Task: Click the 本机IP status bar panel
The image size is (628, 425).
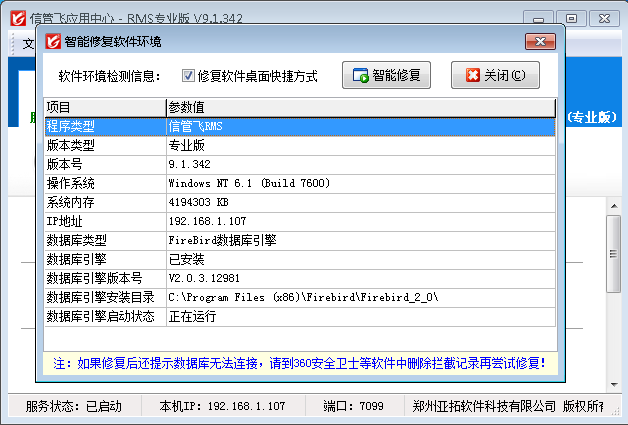Action: click(x=222, y=407)
